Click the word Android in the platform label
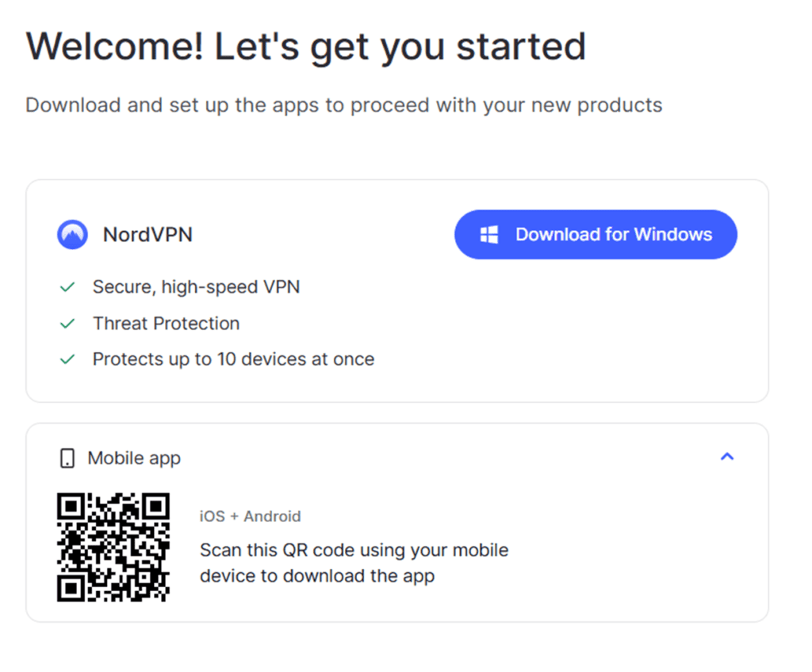812x672 pixels. [x=272, y=516]
